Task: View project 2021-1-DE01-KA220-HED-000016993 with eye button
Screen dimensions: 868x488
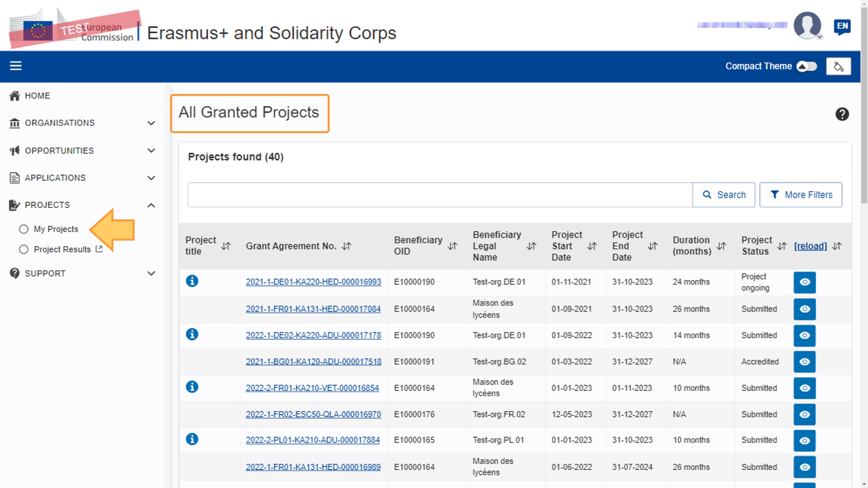Action: 805,282
